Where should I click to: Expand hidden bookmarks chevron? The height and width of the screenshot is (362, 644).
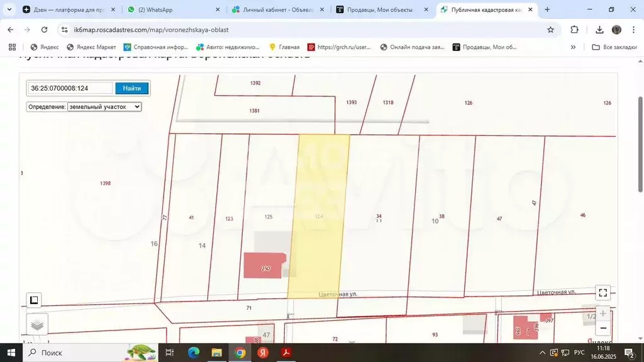point(573,47)
